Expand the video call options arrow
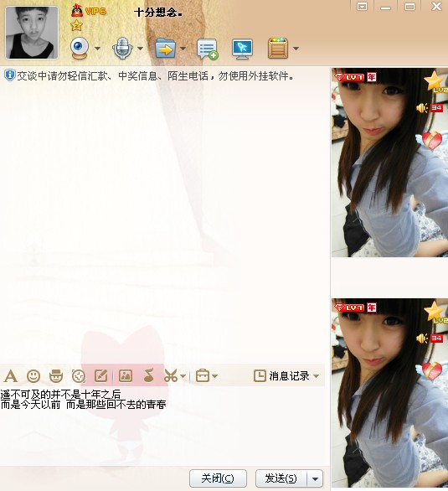This screenshot has width=448, height=491. 97,49
